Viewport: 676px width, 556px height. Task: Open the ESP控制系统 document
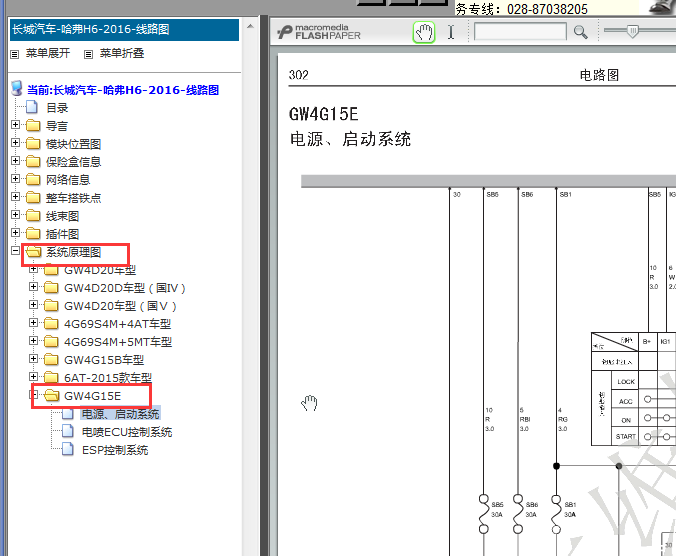pos(115,450)
